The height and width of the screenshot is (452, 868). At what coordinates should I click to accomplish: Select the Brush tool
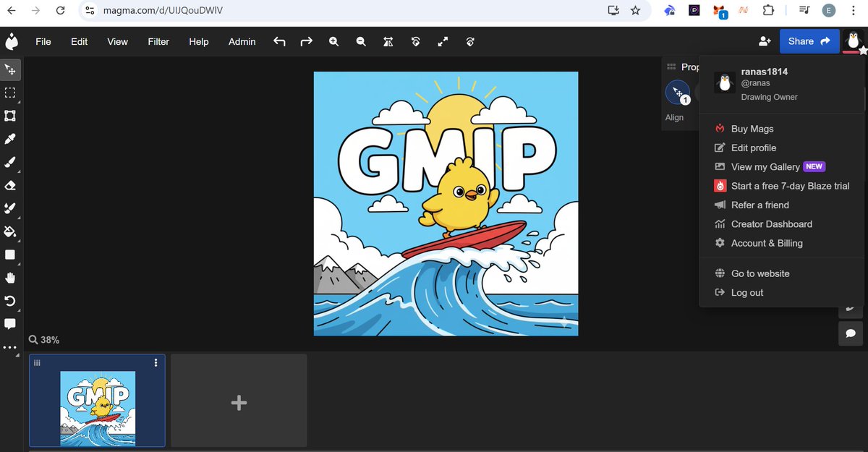coord(10,162)
